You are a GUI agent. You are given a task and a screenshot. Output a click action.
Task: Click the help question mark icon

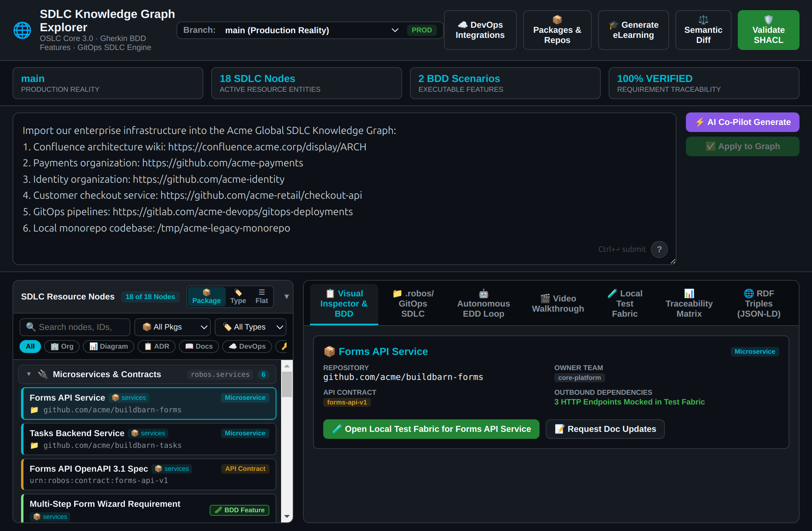[x=659, y=249]
